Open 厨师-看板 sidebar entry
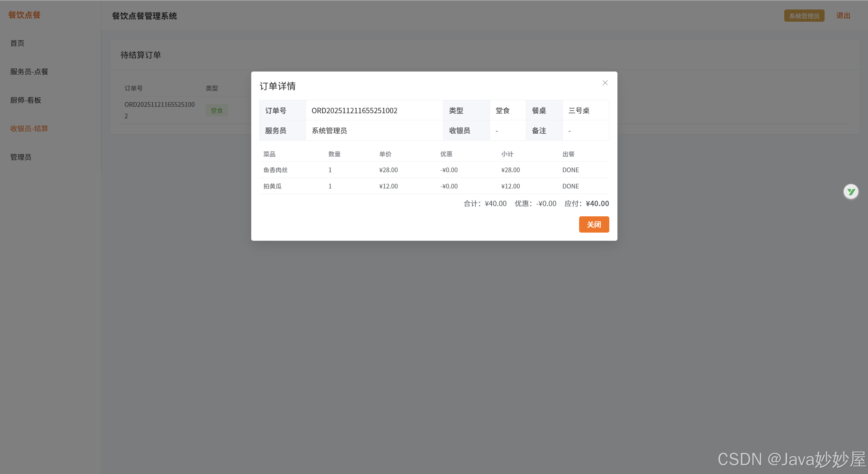Screen dimensions: 868x474 (26, 100)
